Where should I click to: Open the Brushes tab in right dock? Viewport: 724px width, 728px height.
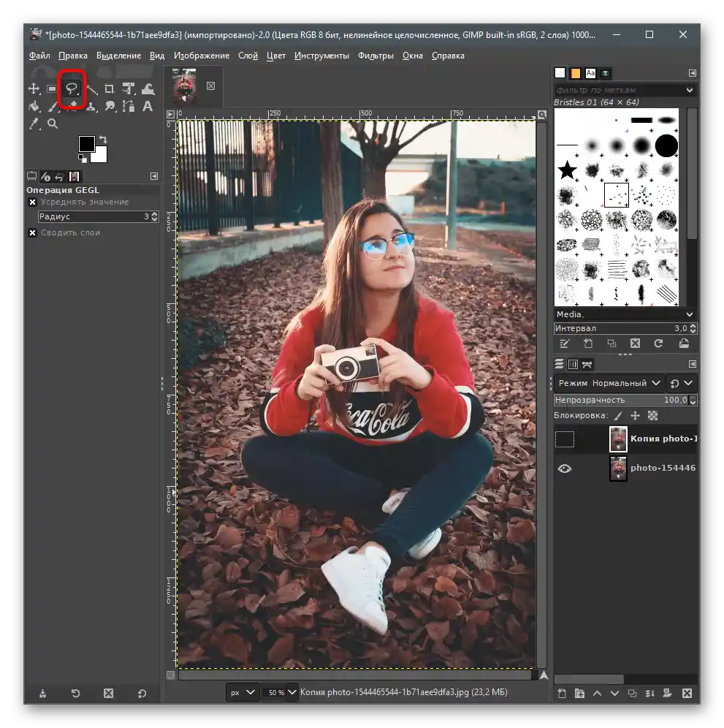560,73
